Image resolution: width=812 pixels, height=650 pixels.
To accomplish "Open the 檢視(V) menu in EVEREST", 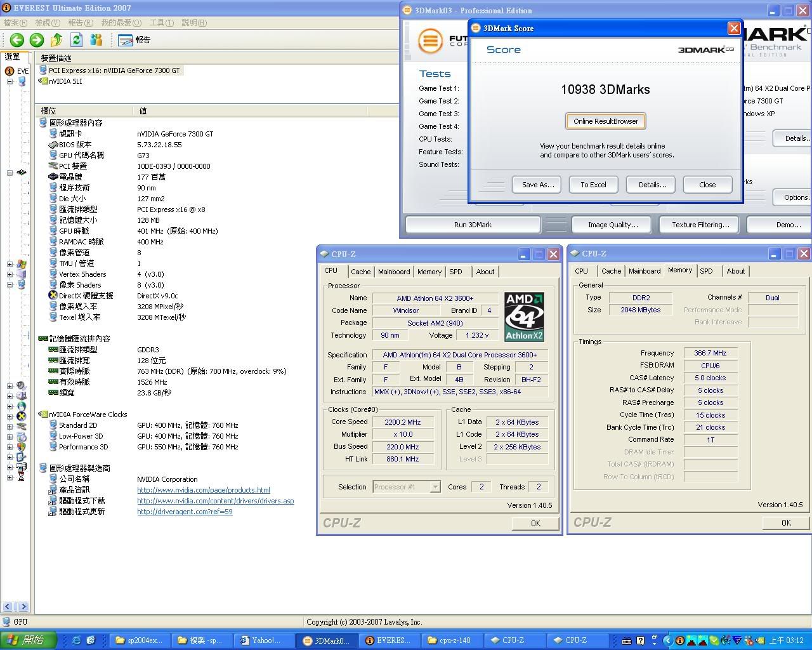I will (x=48, y=23).
